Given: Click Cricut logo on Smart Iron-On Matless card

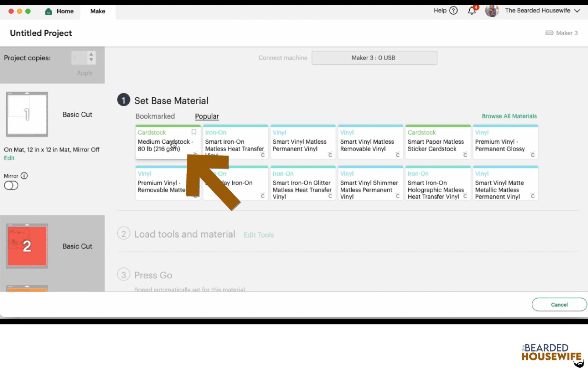Looking at the screenshot, I should (x=263, y=155).
